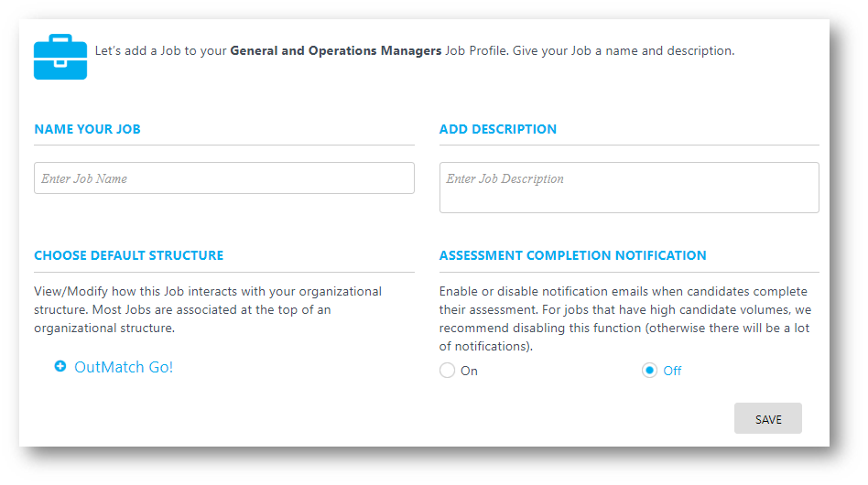
Task: Click the Enter Job Description text area
Action: pyautogui.click(x=629, y=188)
